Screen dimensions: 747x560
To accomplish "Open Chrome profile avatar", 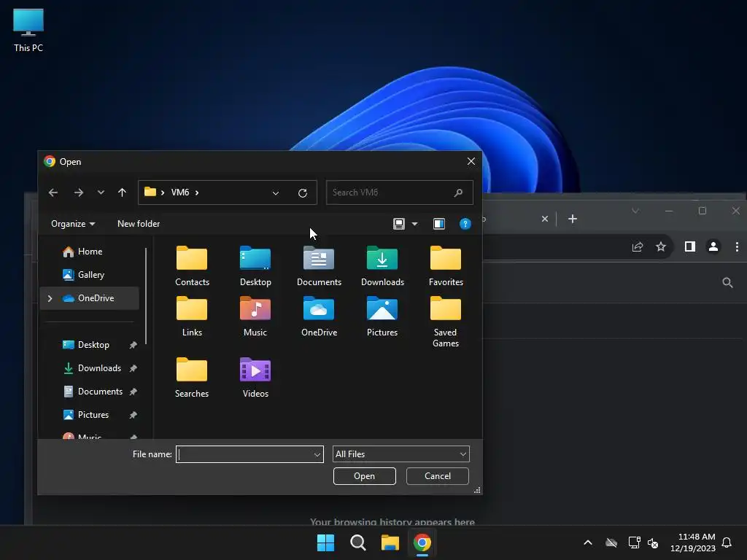I will 713,246.
